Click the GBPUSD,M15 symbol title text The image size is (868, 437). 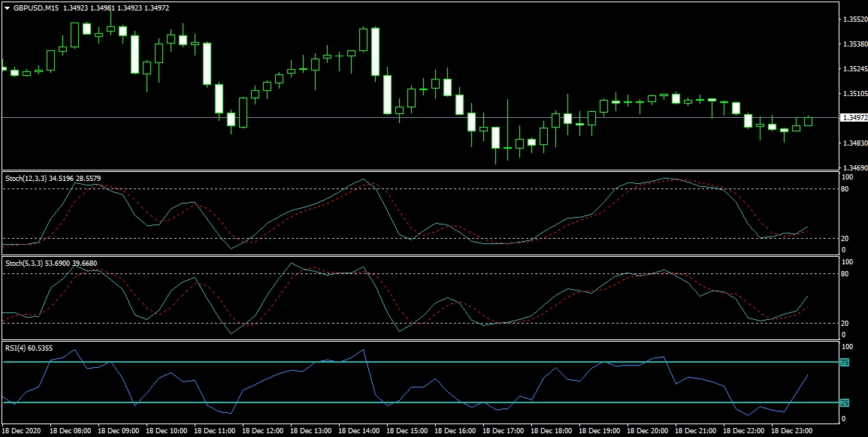[39, 8]
